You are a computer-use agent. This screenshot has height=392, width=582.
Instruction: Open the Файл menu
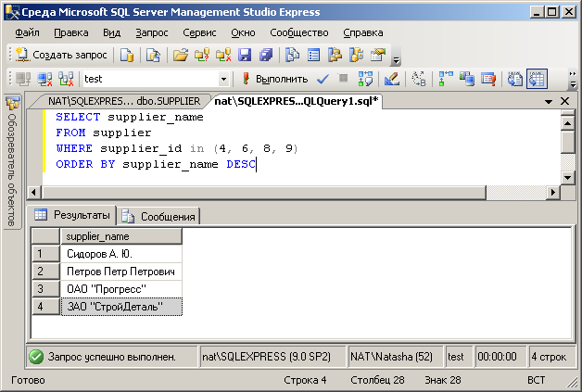[x=27, y=32]
